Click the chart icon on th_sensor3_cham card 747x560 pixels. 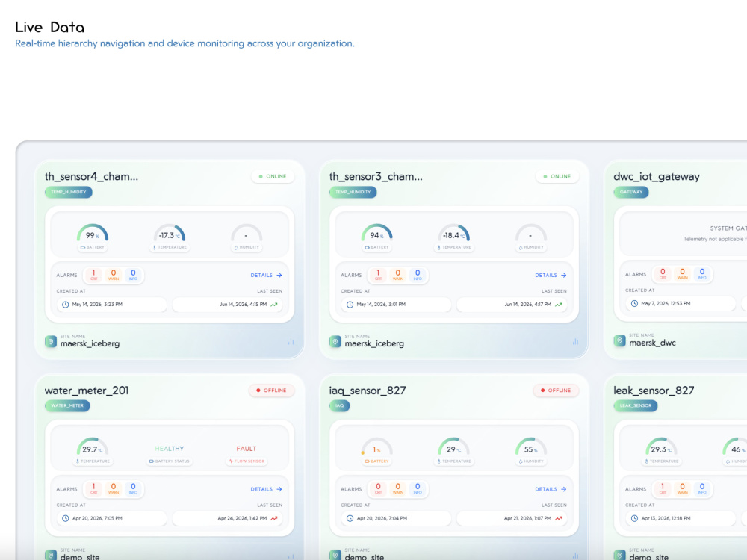click(x=575, y=342)
